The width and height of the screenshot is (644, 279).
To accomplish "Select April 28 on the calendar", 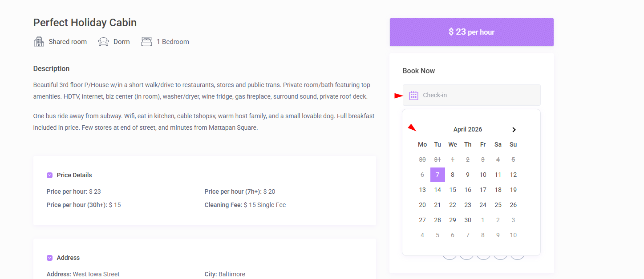I will point(437,220).
